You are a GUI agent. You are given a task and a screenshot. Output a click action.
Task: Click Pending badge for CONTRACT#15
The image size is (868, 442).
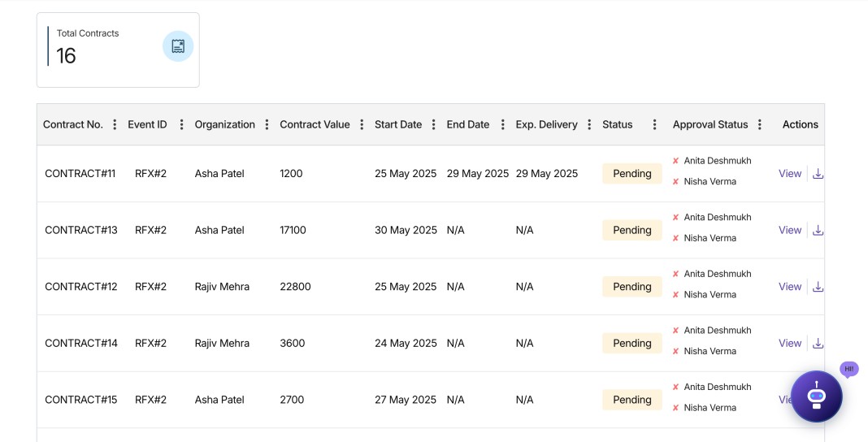[632, 400]
